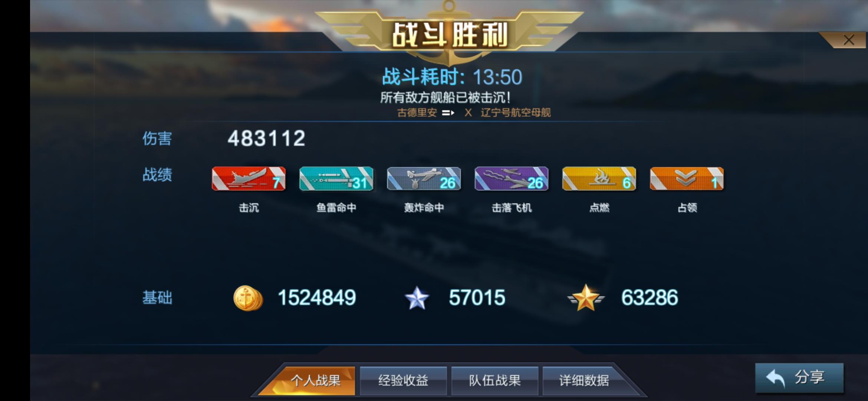Click the red ships sunk (击沉) badge
868x401 pixels.
click(x=249, y=179)
